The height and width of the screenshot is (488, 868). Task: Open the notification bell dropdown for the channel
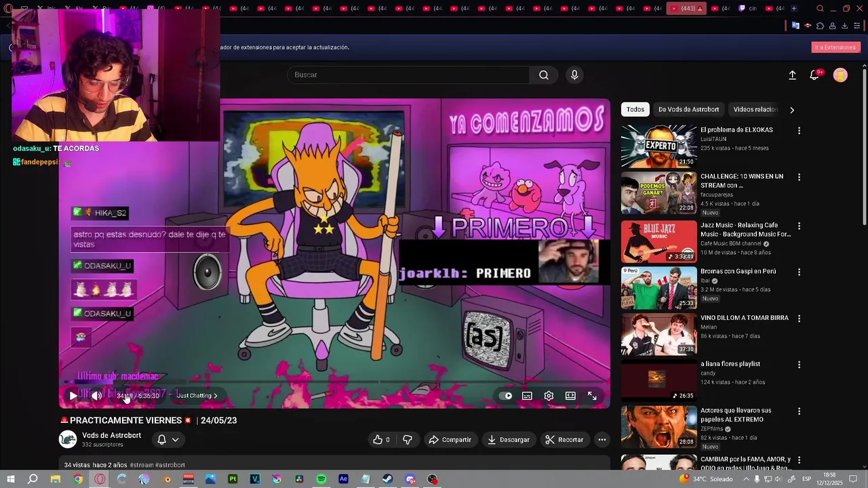167,440
